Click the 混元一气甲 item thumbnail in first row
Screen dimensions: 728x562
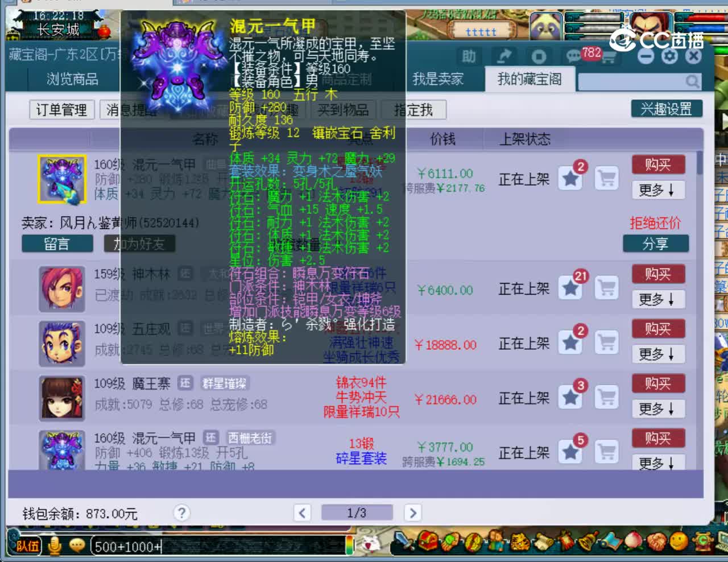pos(62,179)
